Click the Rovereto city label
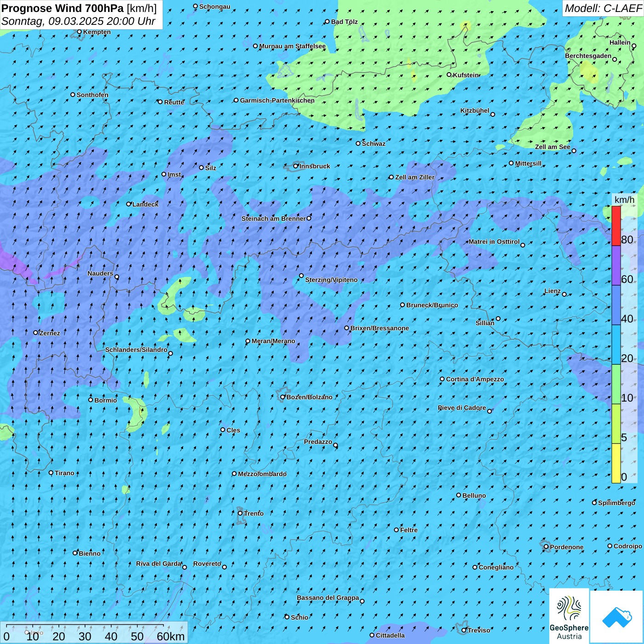644x644 pixels. pyautogui.click(x=207, y=563)
